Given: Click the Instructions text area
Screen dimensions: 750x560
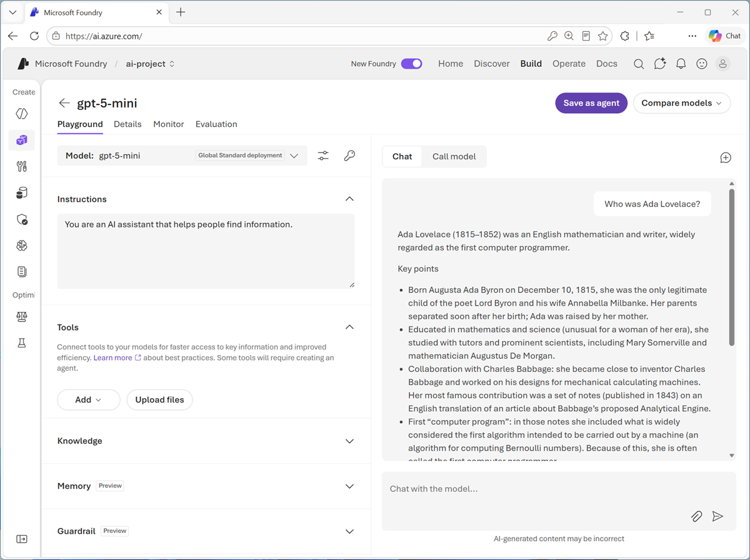Looking at the screenshot, I should pyautogui.click(x=206, y=251).
